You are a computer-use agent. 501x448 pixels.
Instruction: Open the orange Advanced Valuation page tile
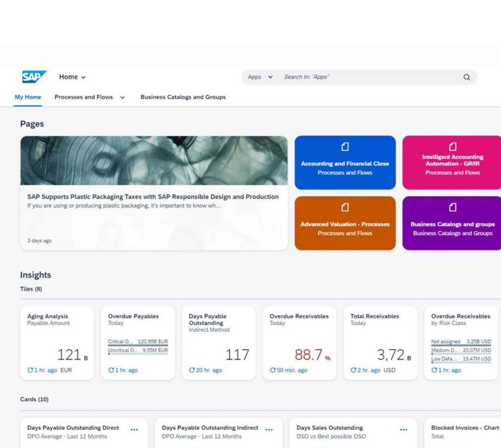tap(345, 223)
